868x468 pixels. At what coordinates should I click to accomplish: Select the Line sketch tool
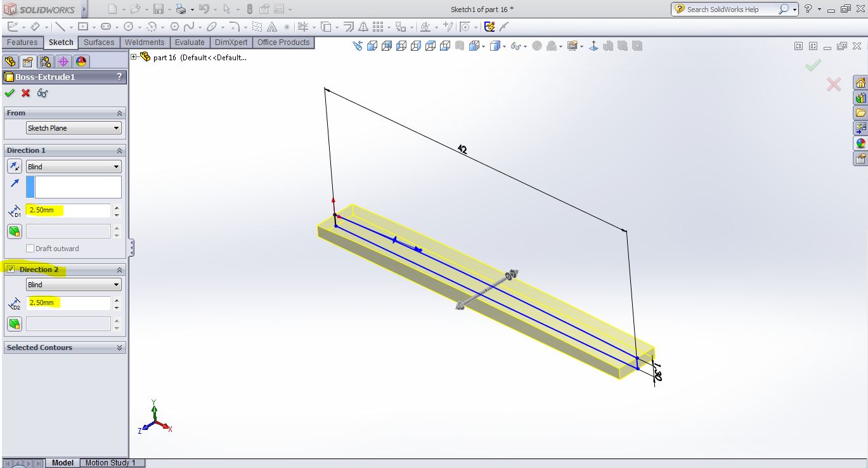60,27
